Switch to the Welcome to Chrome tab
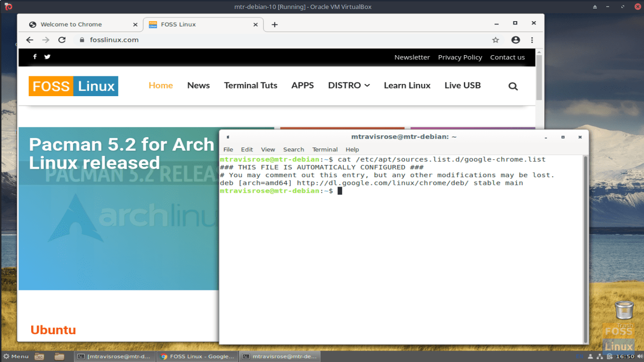The height and width of the screenshot is (362, 644). 80,25
